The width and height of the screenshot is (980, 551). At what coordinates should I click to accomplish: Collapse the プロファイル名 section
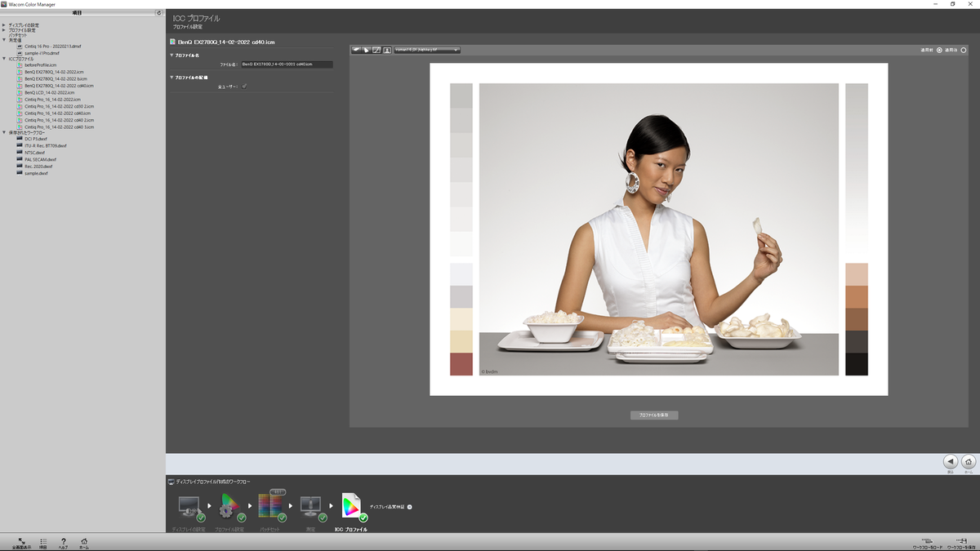(x=171, y=55)
